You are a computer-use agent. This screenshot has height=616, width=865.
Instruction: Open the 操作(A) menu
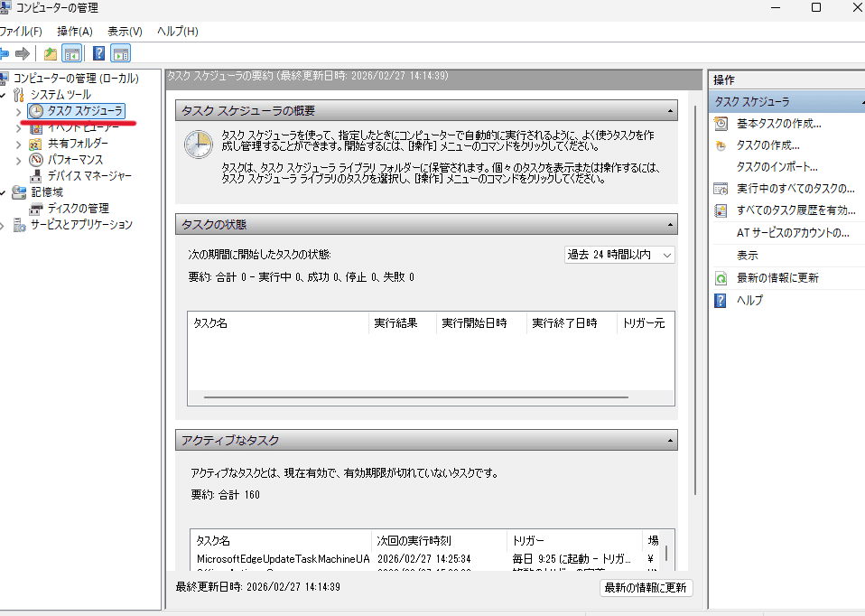point(74,32)
